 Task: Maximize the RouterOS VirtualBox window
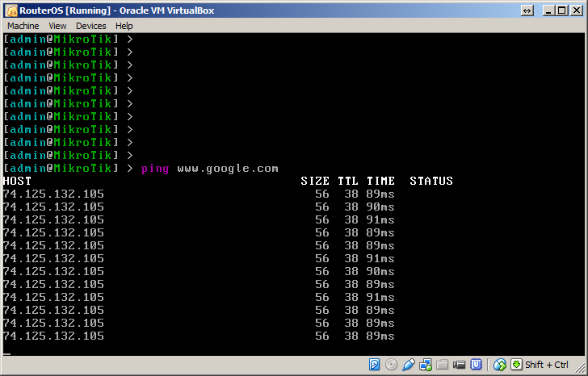tap(562, 10)
